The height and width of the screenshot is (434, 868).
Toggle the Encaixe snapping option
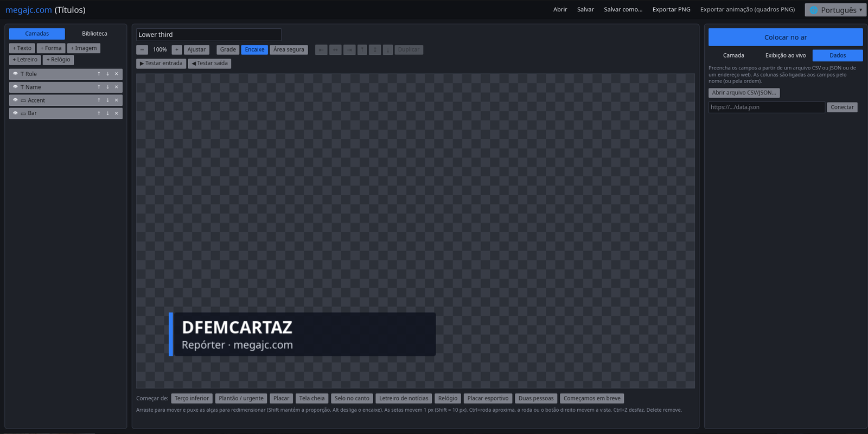tap(254, 50)
